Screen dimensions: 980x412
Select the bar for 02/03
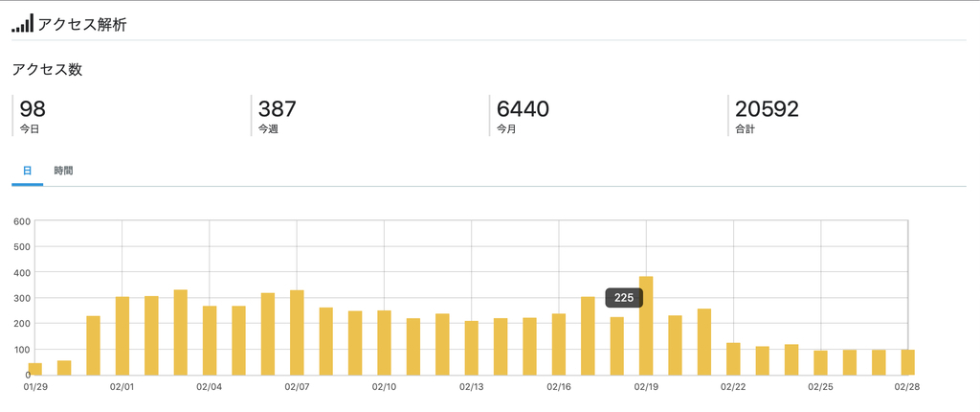pyautogui.click(x=181, y=332)
